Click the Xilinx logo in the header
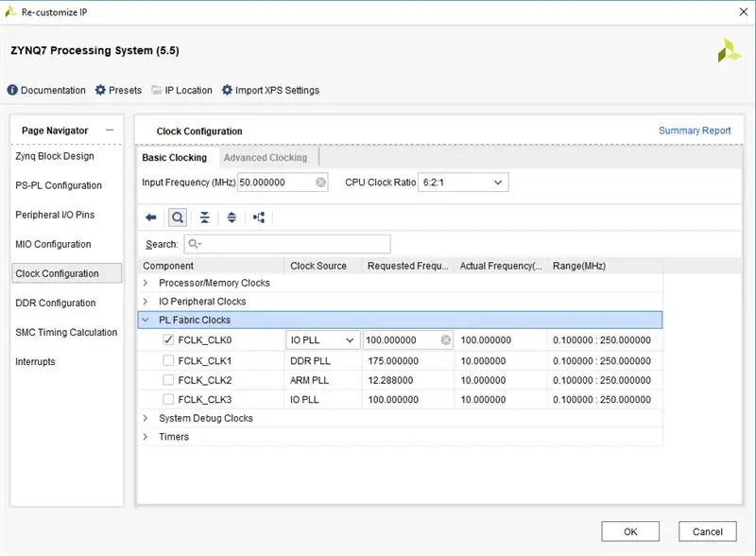Screen dimensions: 756x556 (x=728, y=51)
